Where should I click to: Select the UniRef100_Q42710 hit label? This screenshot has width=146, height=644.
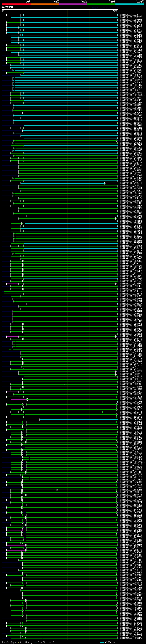point(131,186)
